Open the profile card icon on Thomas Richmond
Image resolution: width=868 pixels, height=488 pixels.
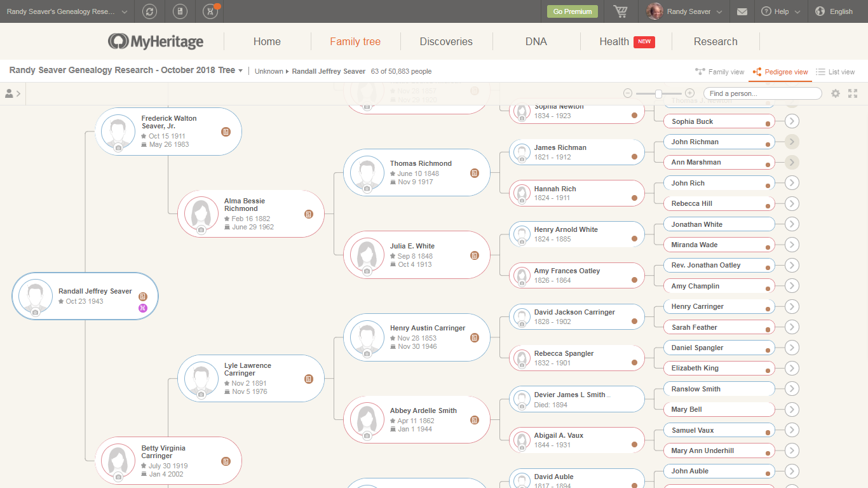point(474,173)
